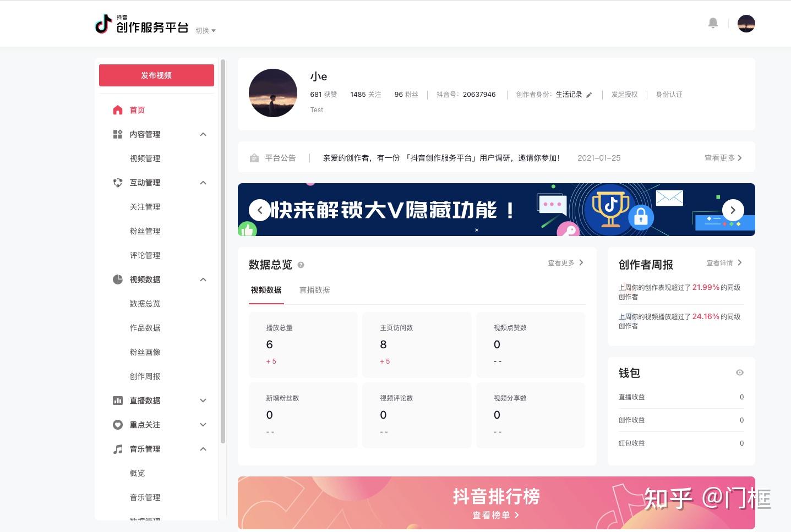The height and width of the screenshot is (532, 791).
Task: Click the 大V隐藏功能 promotional banner
Action: pos(496,210)
